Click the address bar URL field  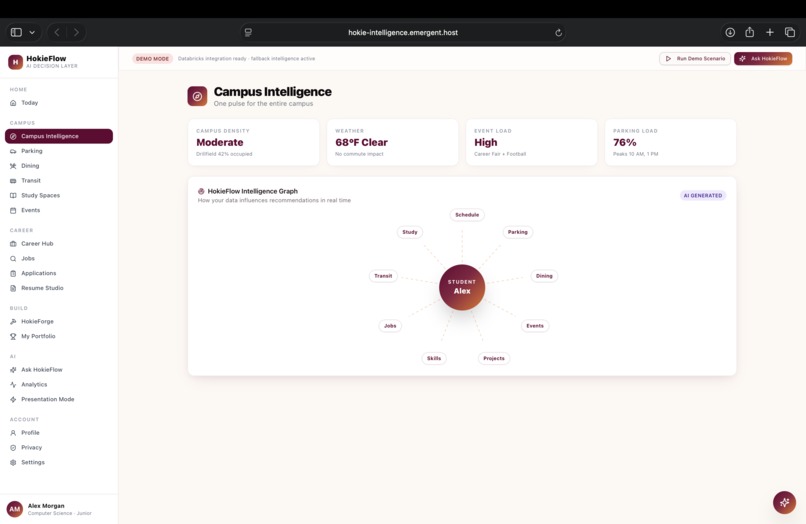[403, 32]
